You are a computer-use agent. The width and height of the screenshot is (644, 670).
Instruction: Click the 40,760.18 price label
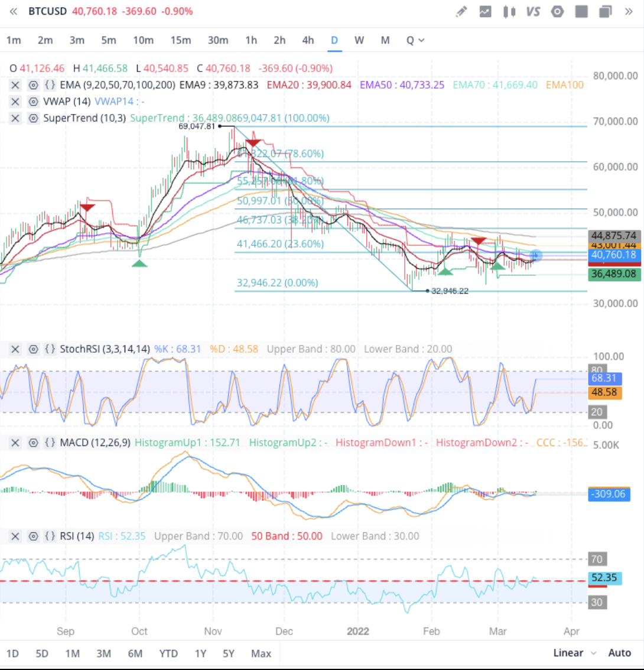pyautogui.click(x=614, y=255)
